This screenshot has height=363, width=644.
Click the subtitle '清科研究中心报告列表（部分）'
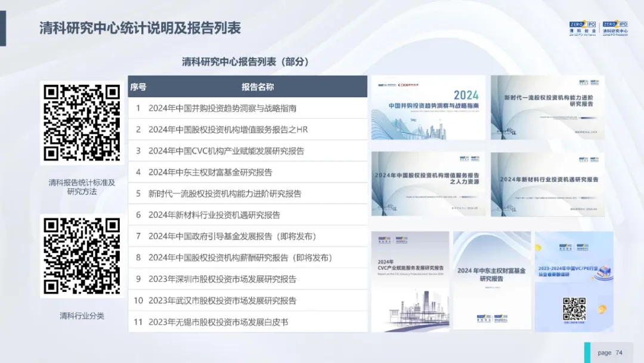pos(245,61)
